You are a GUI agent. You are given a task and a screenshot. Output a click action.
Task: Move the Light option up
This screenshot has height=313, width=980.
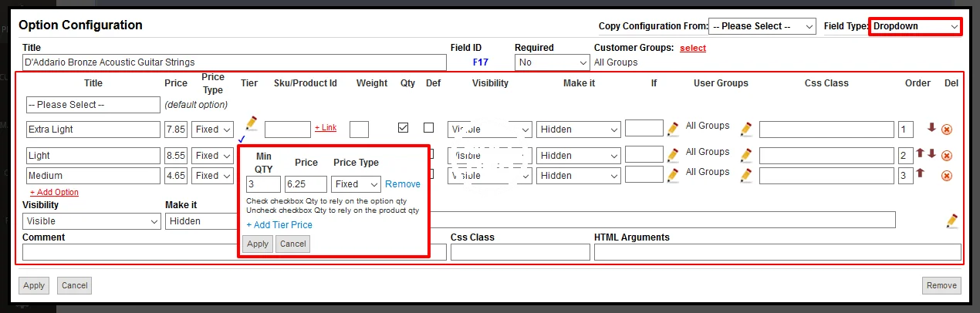pyautogui.click(x=920, y=153)
